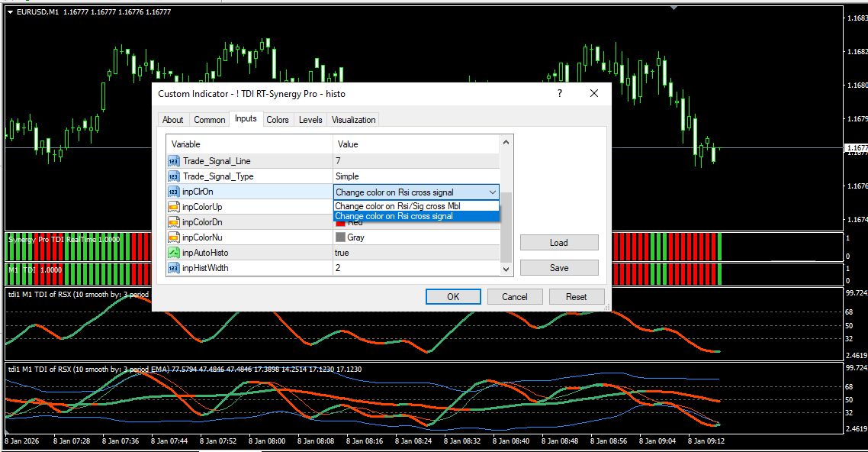
Task: Click the inpColorDn color variable icon
Action: [x=173, y=222]
